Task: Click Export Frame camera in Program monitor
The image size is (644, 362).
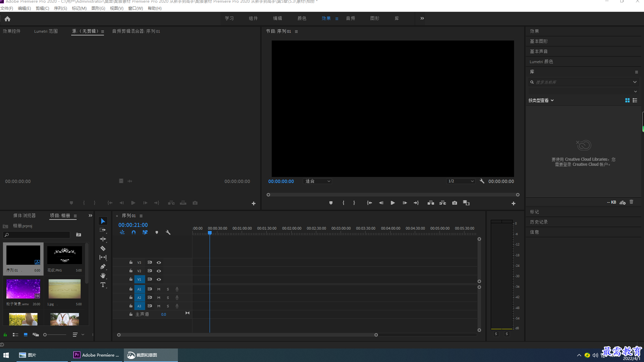Action: click(x=455, y=203)
